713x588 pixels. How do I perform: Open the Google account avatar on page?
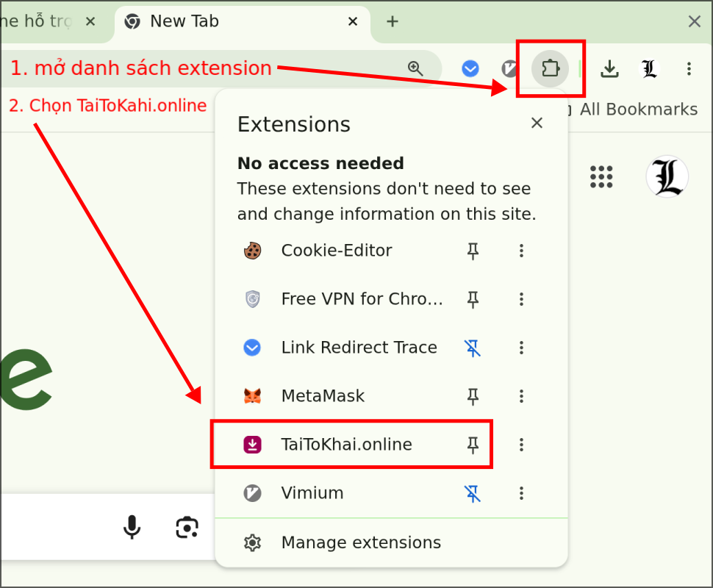[x=667, y=176]
